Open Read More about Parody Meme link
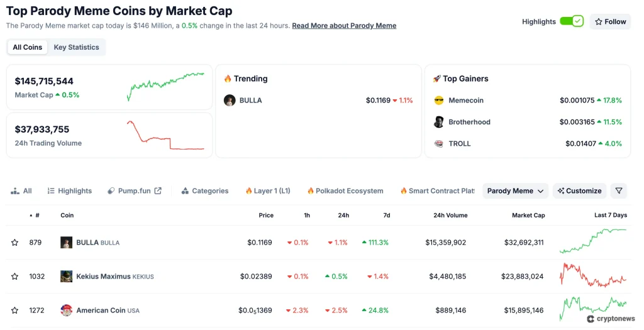 pyautogui.click(x=344, y=26)
